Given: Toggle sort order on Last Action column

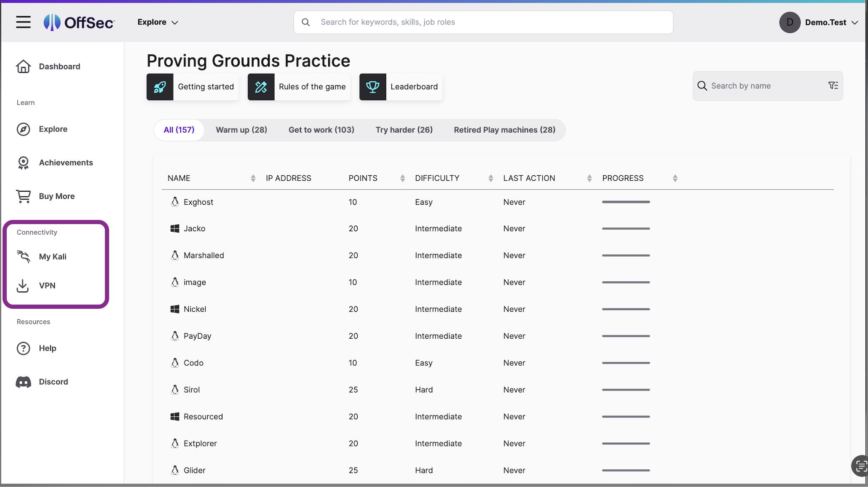Looking at the screenshot, I should (x=589, y=178).
